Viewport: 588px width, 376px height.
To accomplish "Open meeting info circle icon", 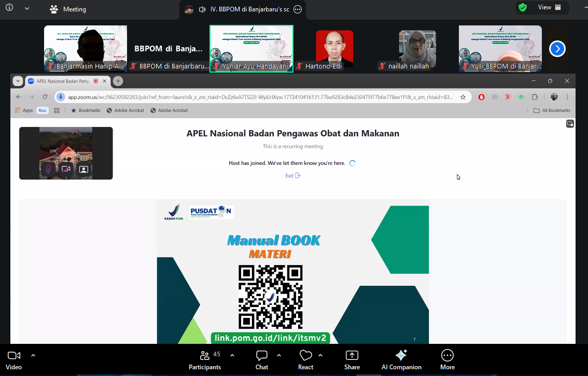I will (9, 8).
